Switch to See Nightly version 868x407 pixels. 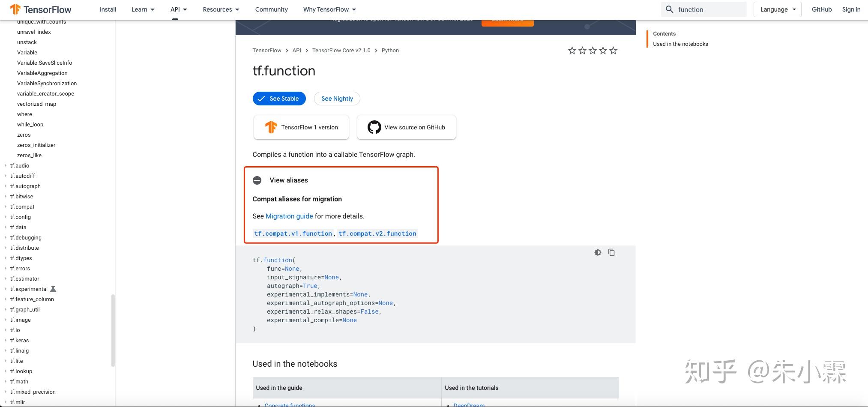pyautogui.click(x=337, y=98)
